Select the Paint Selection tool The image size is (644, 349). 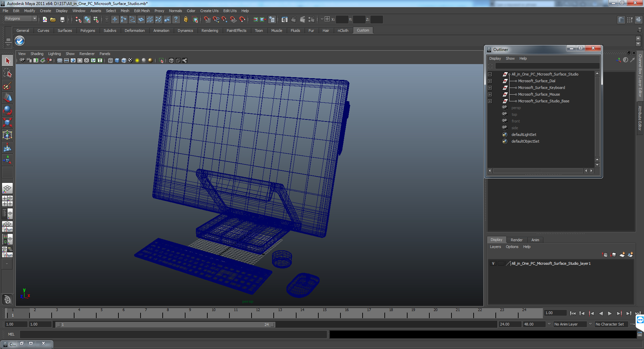click(7, 86)
